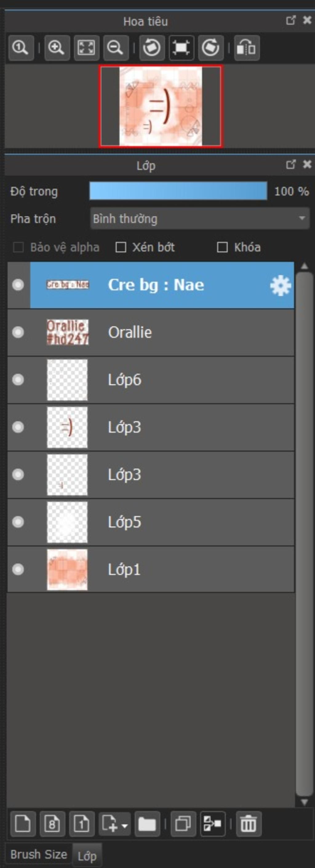This screenshot has height=868, width=315.
Task: Open settings gear of Cre bg : Nae layer
Action: pos(280,286)
